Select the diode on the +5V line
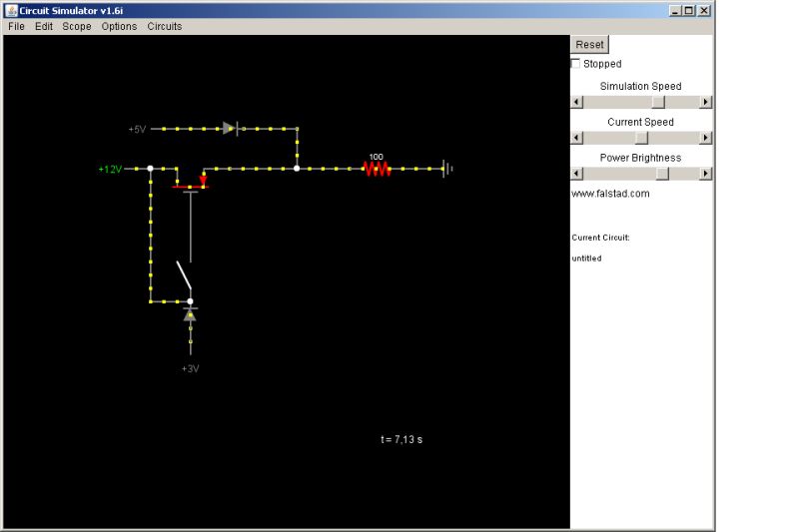This screenshot has height=532, width=799. point(231,129)
